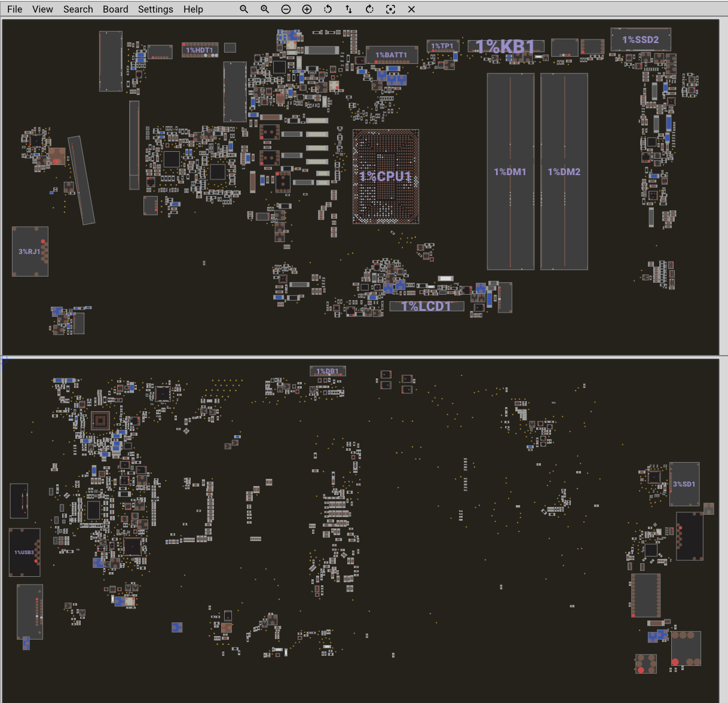Click the X icon in the toolbar
The image size is (728, 703).
tap(411, 10)
